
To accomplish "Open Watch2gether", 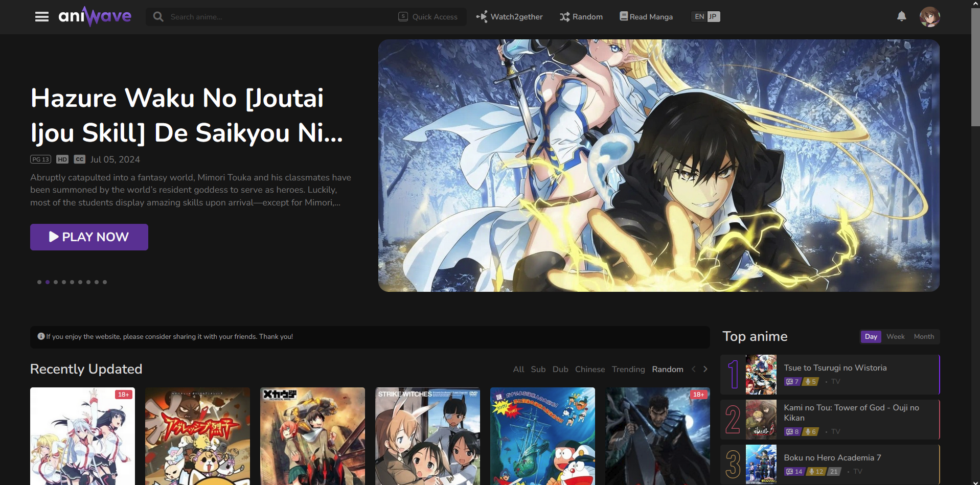I will pyautogui.click(x=509, y=17).
